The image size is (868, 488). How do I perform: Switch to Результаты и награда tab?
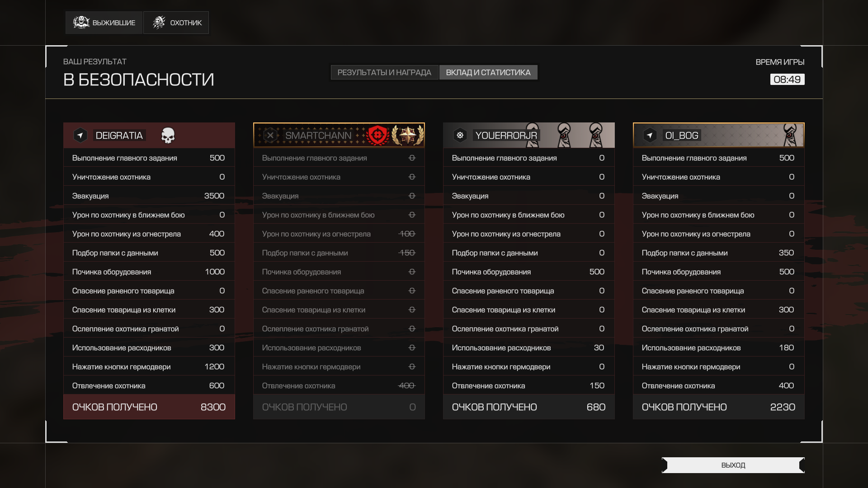(x=384, y=72)
